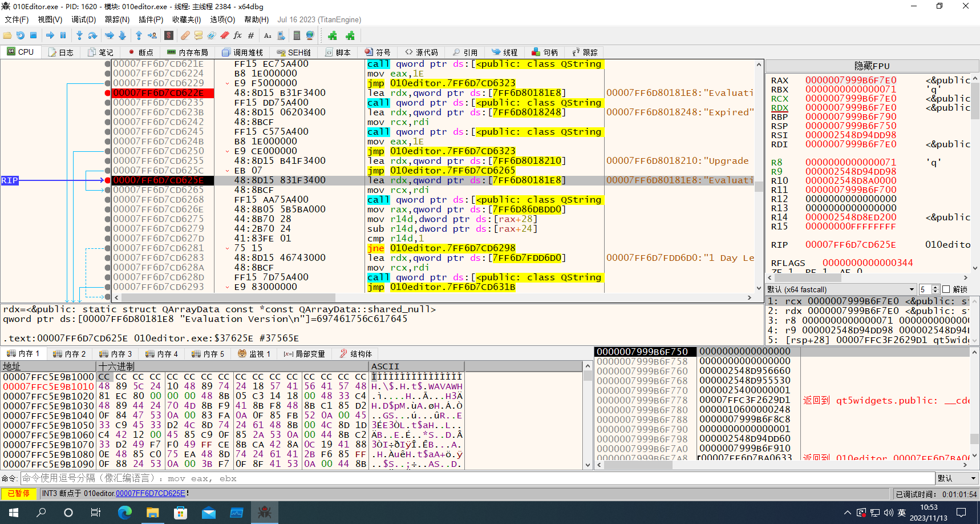Screen dimensions: 980x524
Task: Switch to the 结构体 tab
Action: click(356, 354)
